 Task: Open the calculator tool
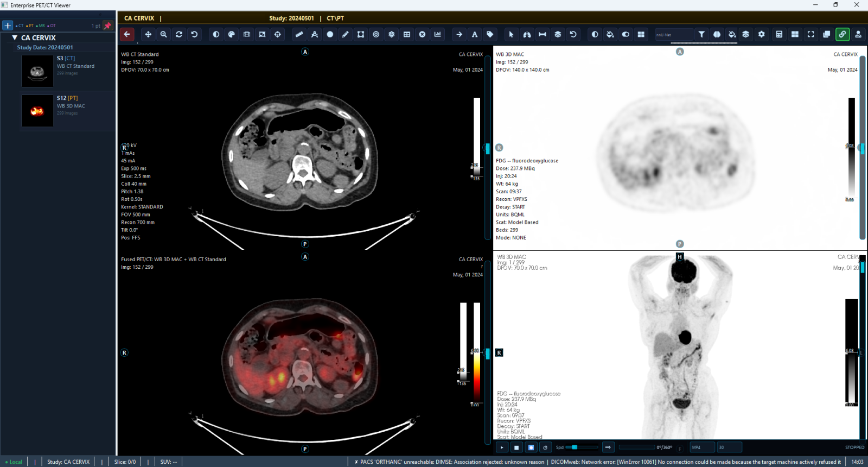pyautogui.click(x=779, y=34)
